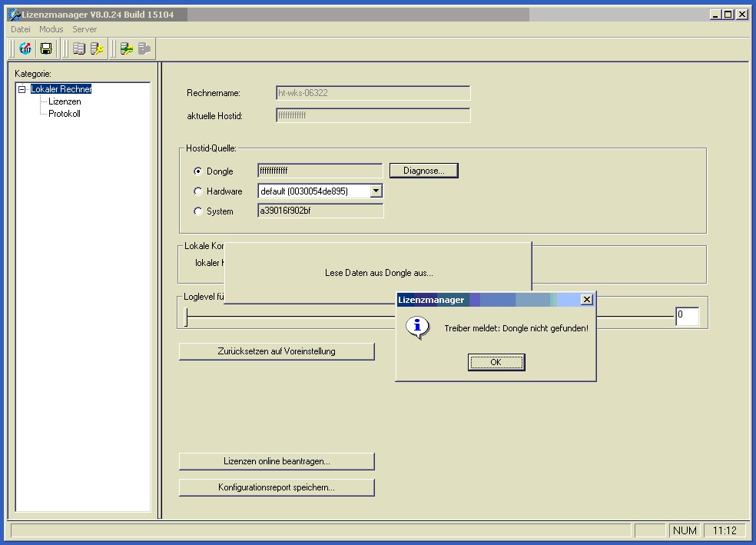The height and width of the screenshot is (545, 756).
Task: Click the 11:12 clock in status bar
Action: point(724,530)
